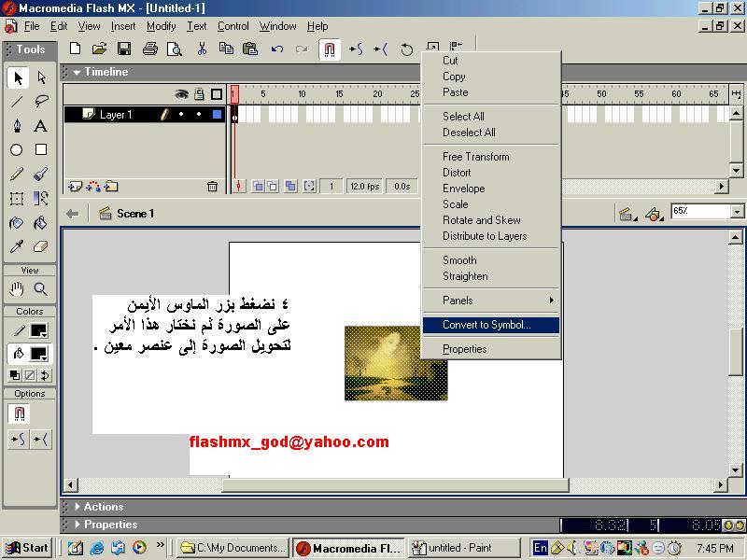Click the Insert Layer Folder icon
This screenshot has height=560, width=747.
(x=111, y=187)
